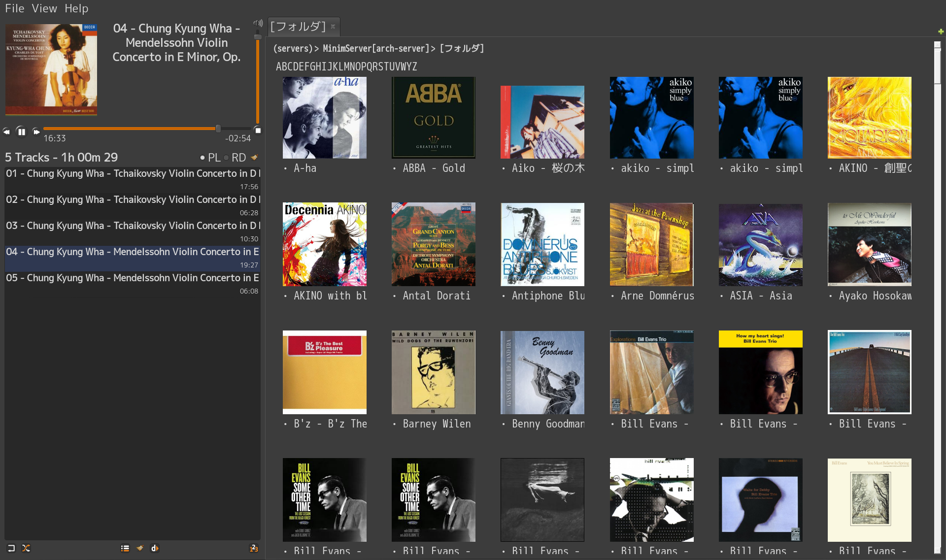Click the 'd' with arrow icon
This screenshot has width=946, height=560.
pyautogui.click(x=155, y=548)
